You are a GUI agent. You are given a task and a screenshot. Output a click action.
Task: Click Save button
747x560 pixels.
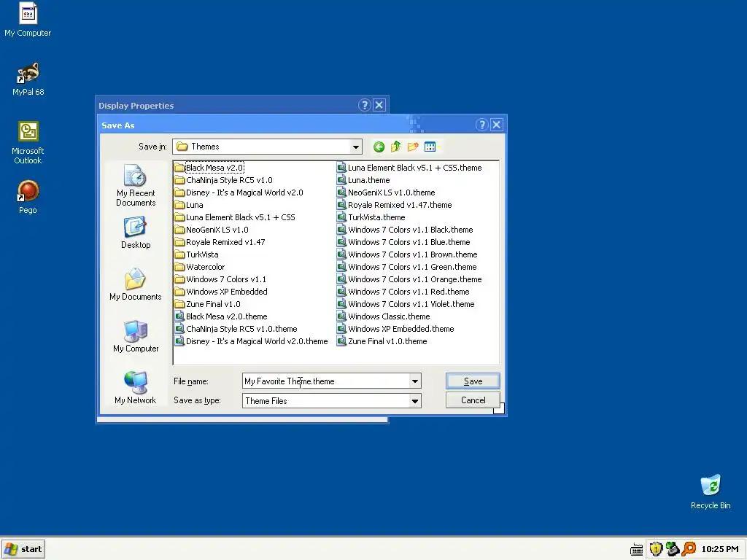coord(473,381)
